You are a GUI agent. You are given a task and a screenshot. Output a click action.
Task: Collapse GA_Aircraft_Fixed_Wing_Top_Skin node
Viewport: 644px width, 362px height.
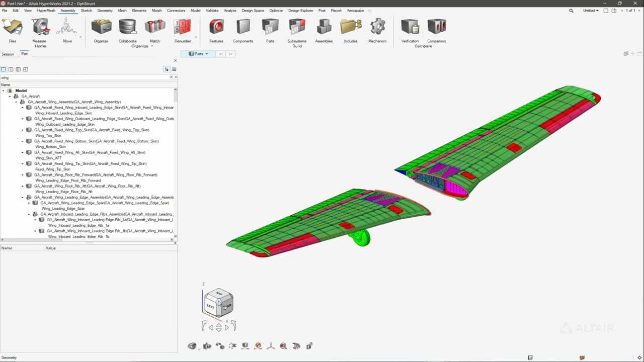tap(23, 130)
